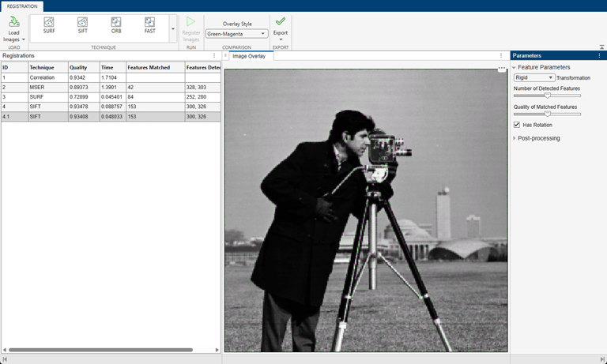Open the Overlay Style Green-Magenta dropdown

click(236, 34)
